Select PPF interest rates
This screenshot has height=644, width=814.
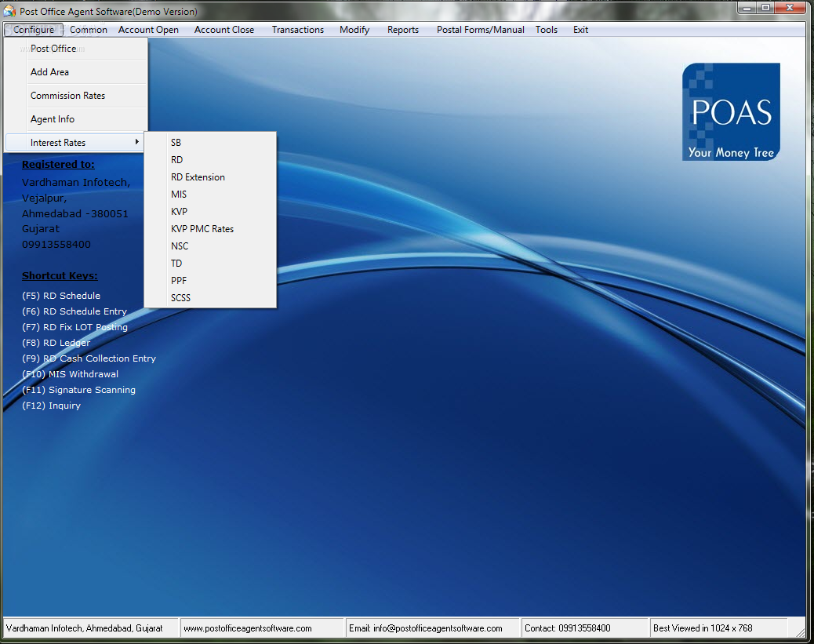[x=210, y=281]
